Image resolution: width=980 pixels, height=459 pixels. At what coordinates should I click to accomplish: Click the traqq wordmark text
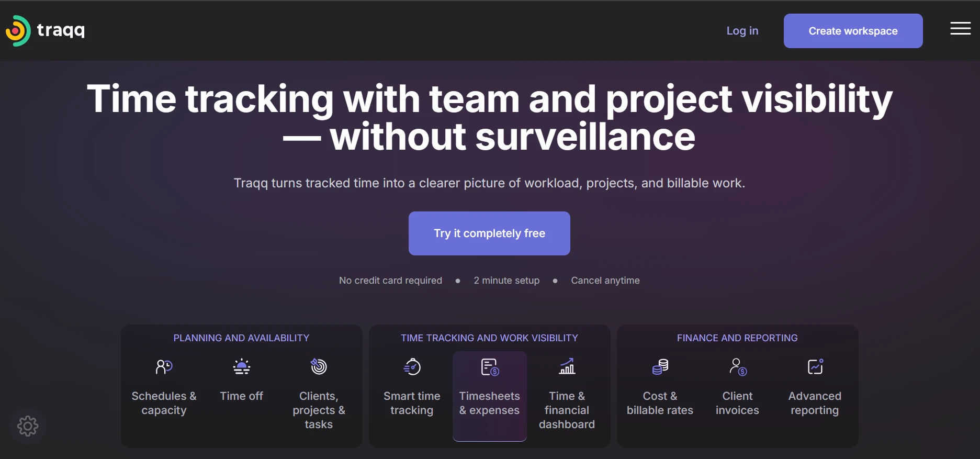[61, 30]
